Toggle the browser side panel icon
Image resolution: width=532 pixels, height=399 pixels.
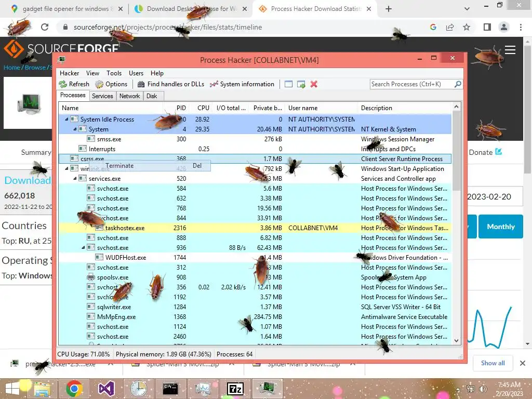[x=487, y=27]
